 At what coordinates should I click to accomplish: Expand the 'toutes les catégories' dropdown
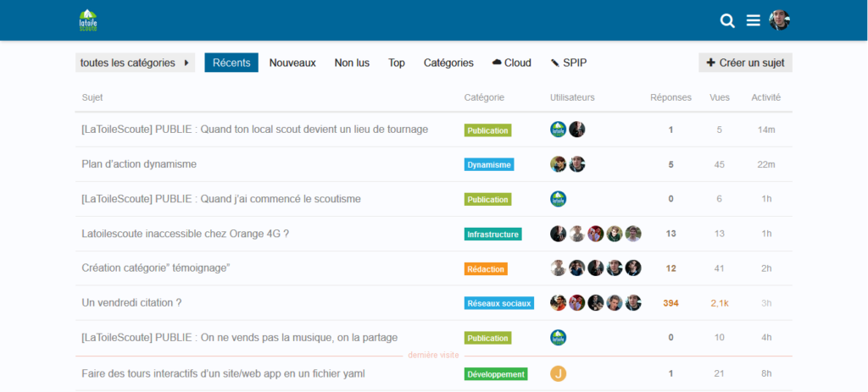click(x=135, y=63)
